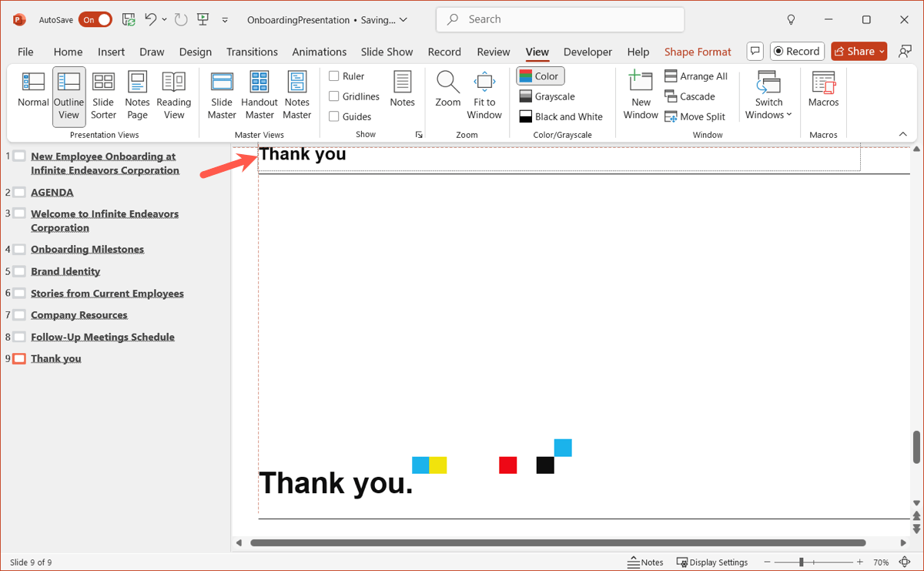The image size is (924, 571).
Task: Open Display Settings in status bar
Action: click(x=712, y=563)
